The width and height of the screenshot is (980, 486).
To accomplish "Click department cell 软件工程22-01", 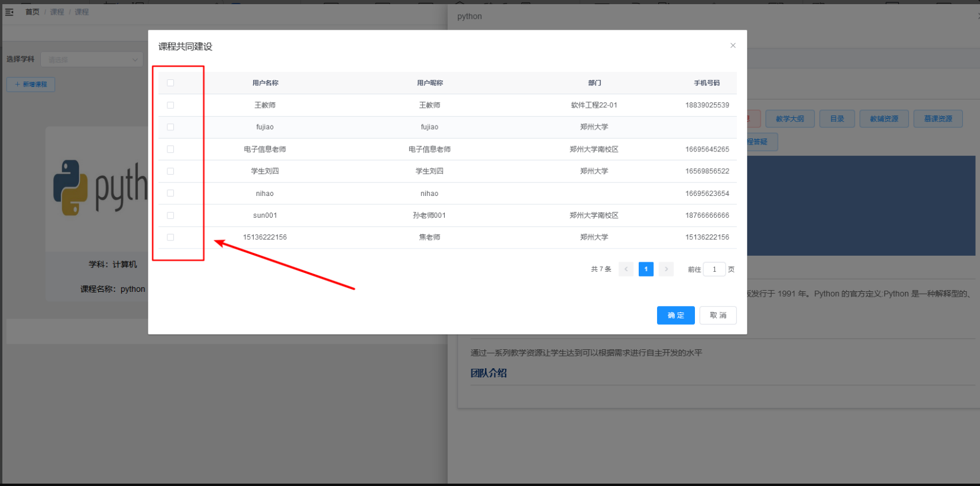I will [x=594, y=105].
